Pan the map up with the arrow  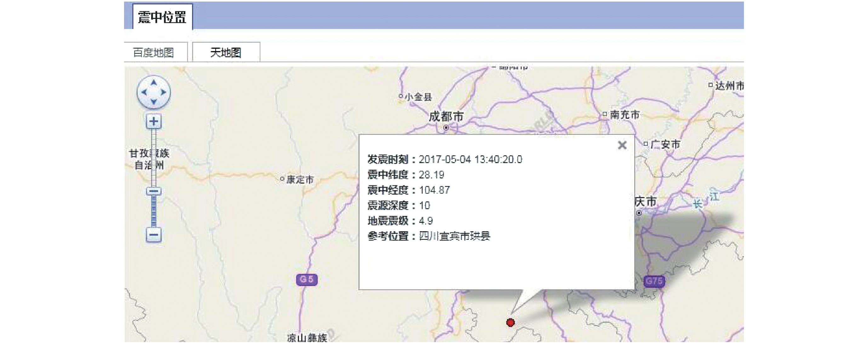[x=154, y=83]
